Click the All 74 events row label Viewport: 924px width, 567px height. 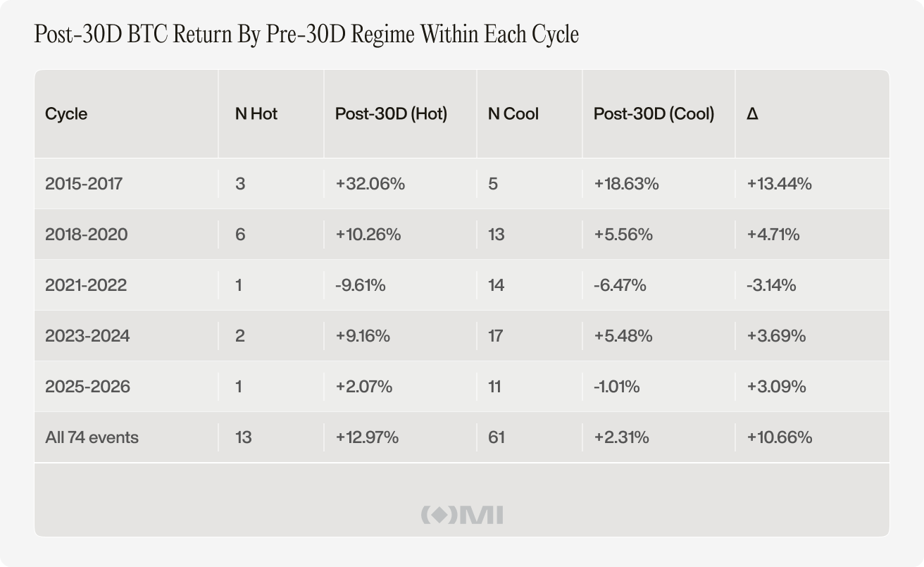tap(92, 437)
